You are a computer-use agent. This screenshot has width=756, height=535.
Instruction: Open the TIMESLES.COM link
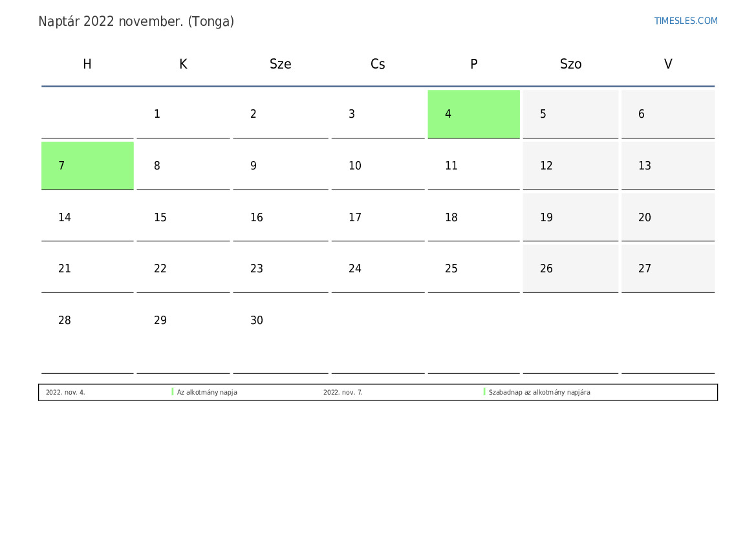pos(686,21)
